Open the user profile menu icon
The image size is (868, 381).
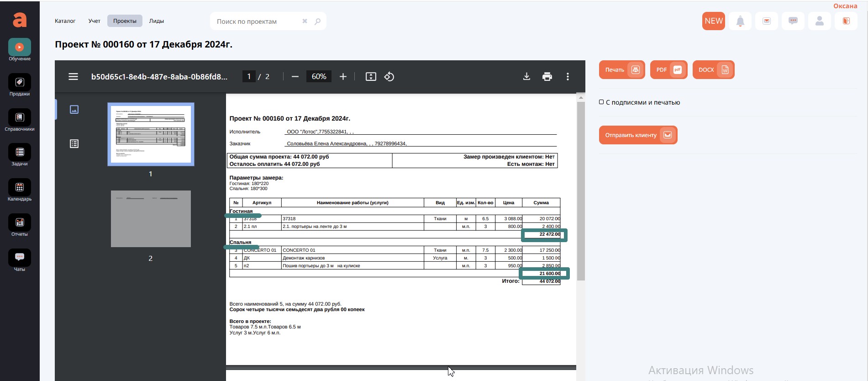pyautogui.click(x=820, y=21)
